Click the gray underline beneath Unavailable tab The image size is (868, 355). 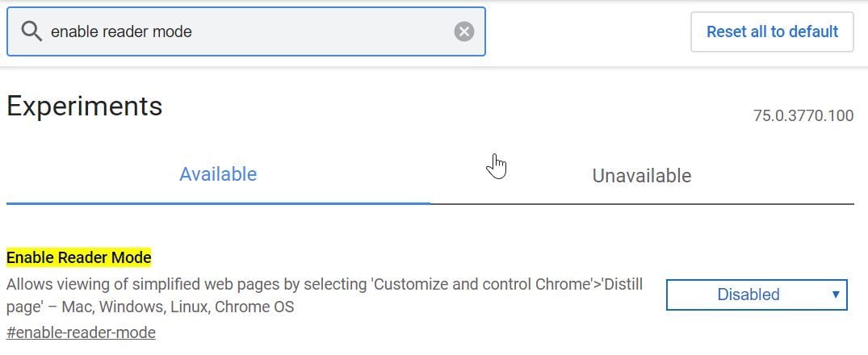click(642, 203)
